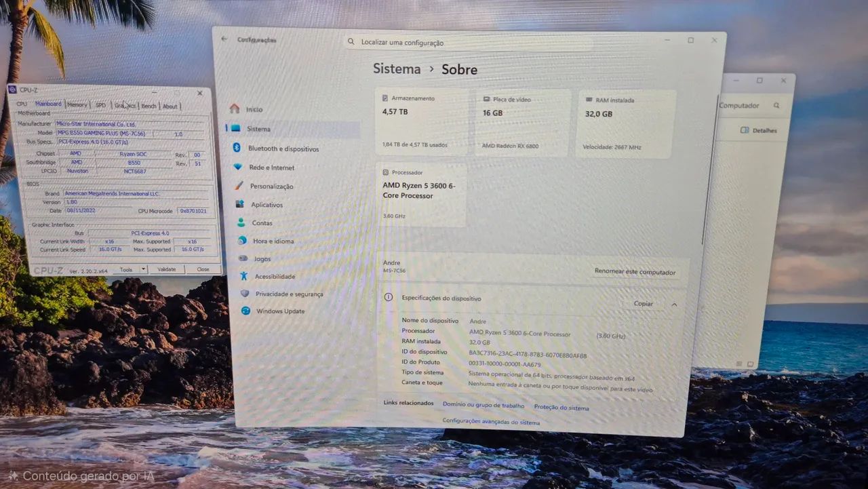Click the magnifier icon in Settings search
This screenshot has height=489, width=868.
[351, 41]
